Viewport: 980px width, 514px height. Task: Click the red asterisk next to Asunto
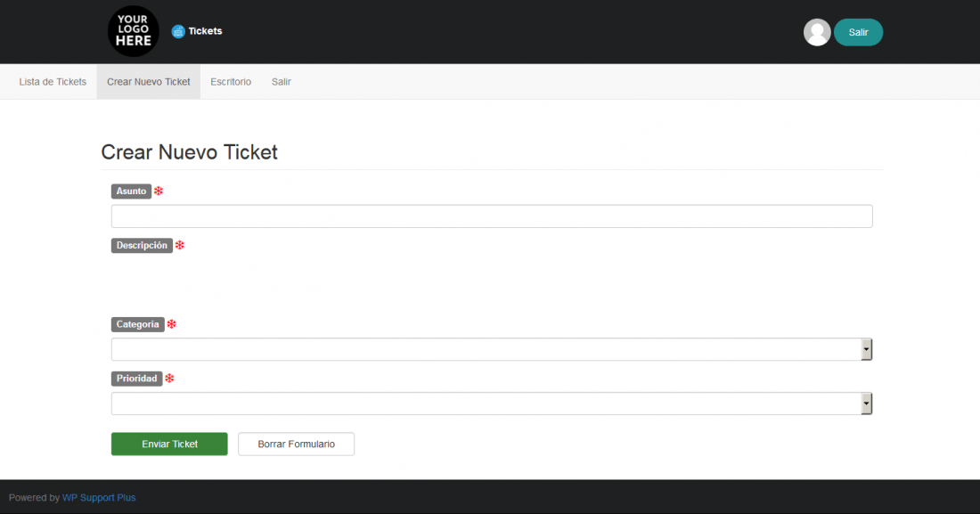pos(159,192)
